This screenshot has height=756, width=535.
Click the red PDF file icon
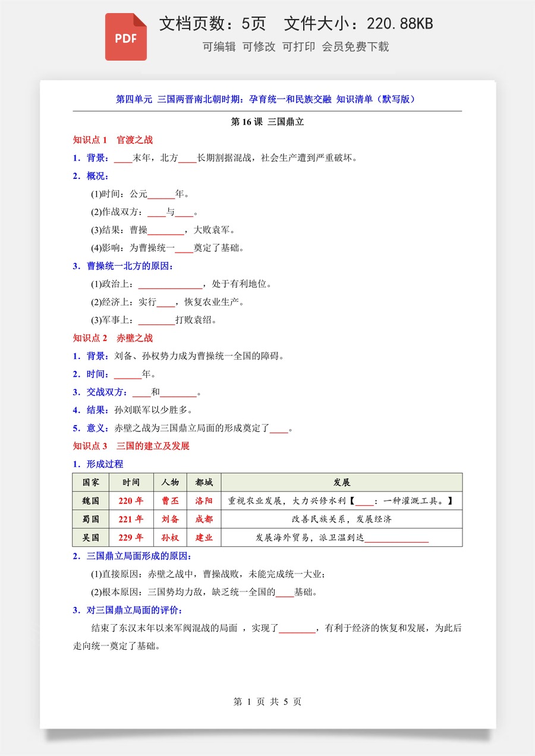[125, 37]
